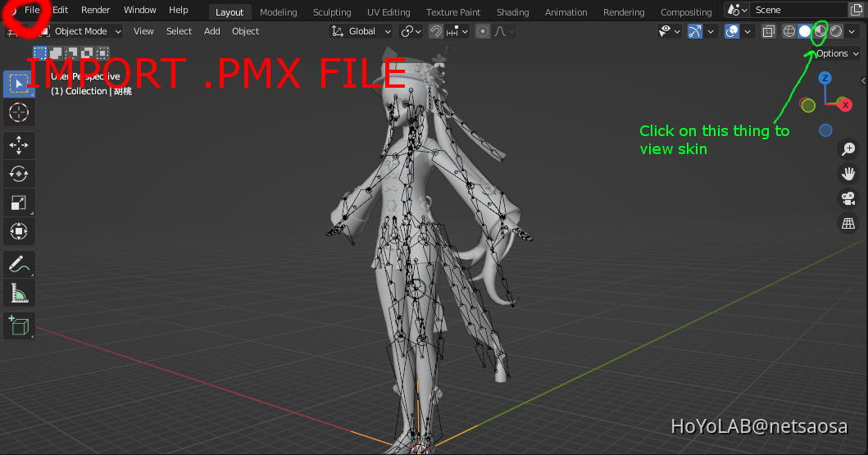This screenshot has width=868, height=455.
Task: Open the Options dropdown
Action: point(836,53)
